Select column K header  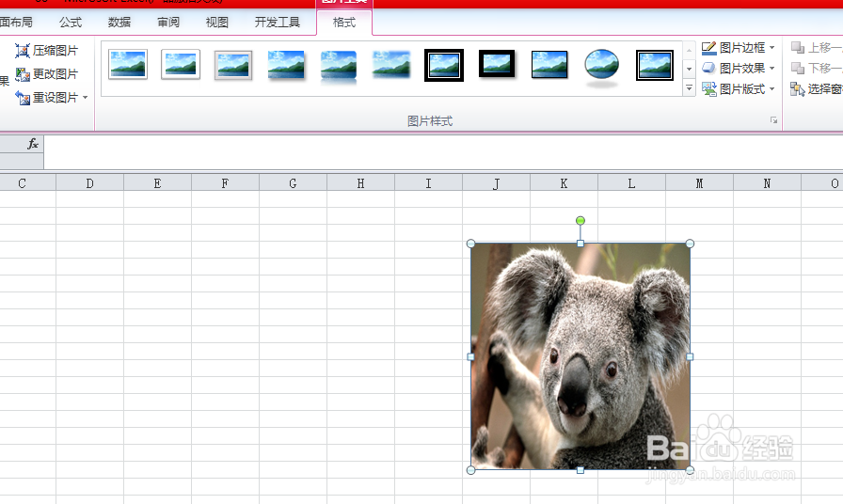click(564, 183)
